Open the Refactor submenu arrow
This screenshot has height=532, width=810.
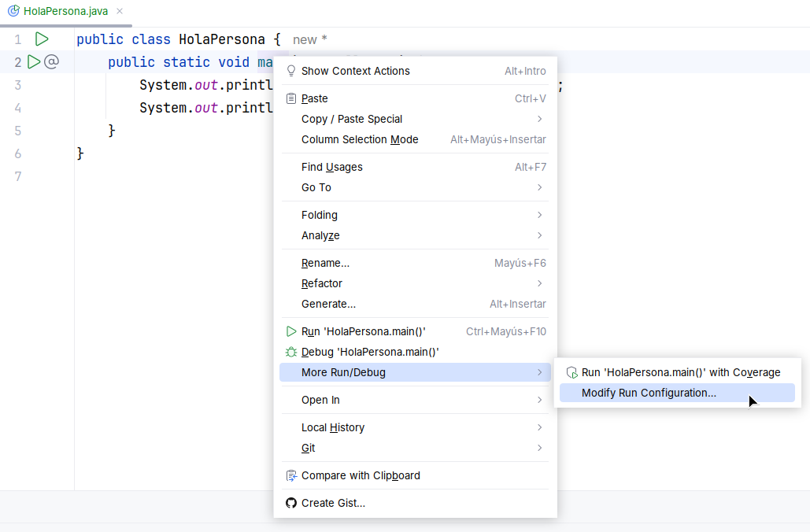pos(539,283)
